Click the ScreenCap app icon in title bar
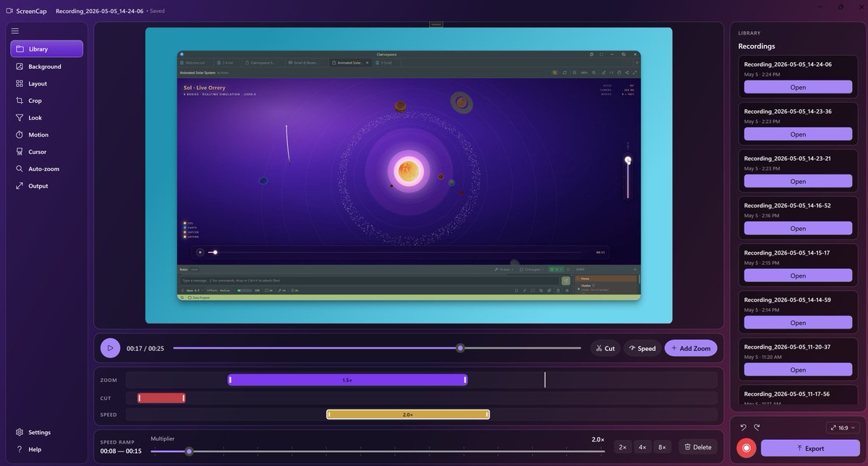Screen dimensions: 868x466 point(9,11)
